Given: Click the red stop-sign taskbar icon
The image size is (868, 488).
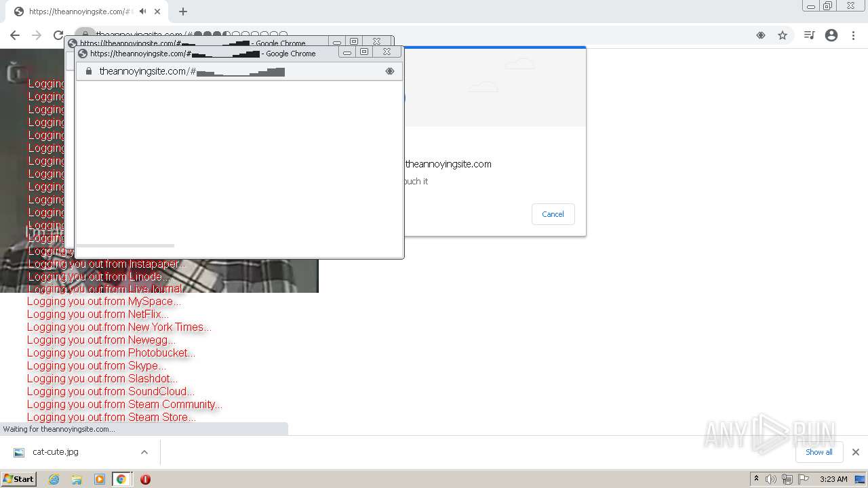Looking at the screenshot, I should pos(145,479).
